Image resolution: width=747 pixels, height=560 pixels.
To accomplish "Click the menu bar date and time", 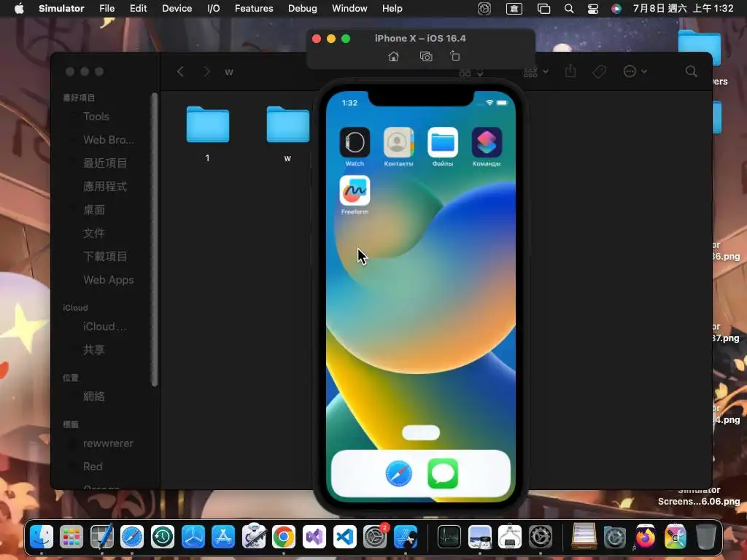I will pyautogui.click(x=683, y=8).
